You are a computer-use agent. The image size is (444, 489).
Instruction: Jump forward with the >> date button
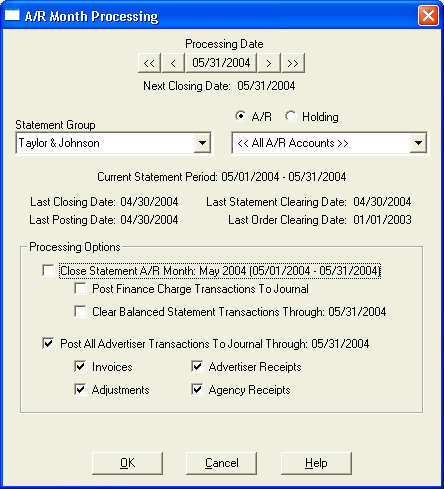[293, 63]
